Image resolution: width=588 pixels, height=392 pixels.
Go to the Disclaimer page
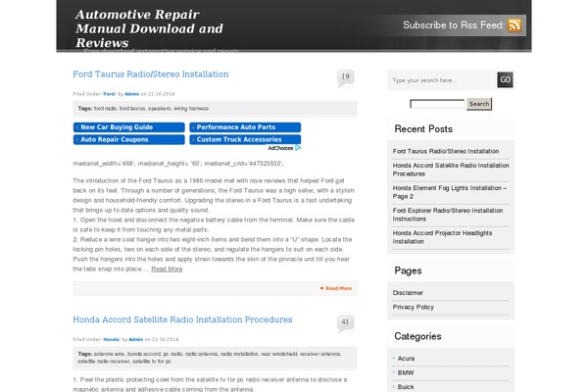tap(409, 292)
